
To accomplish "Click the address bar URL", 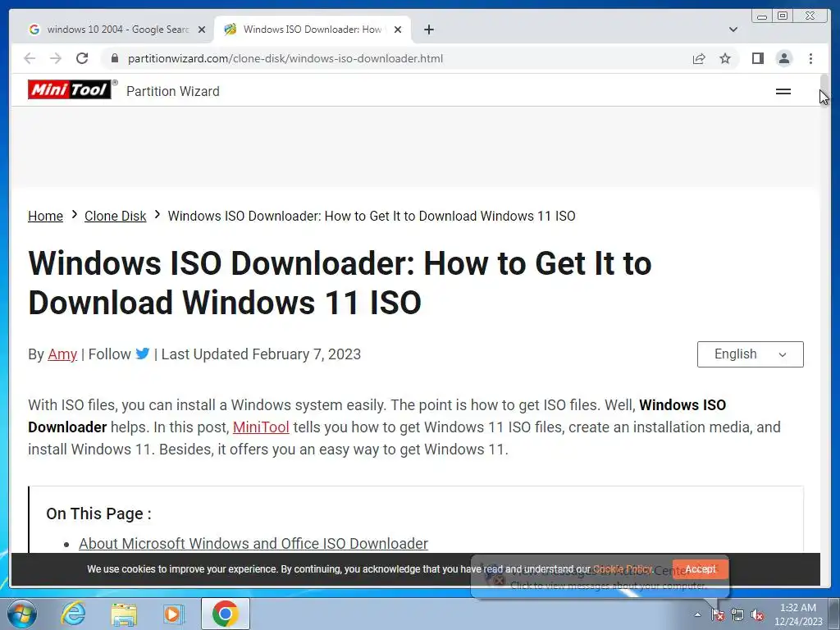I will point(285,58).
